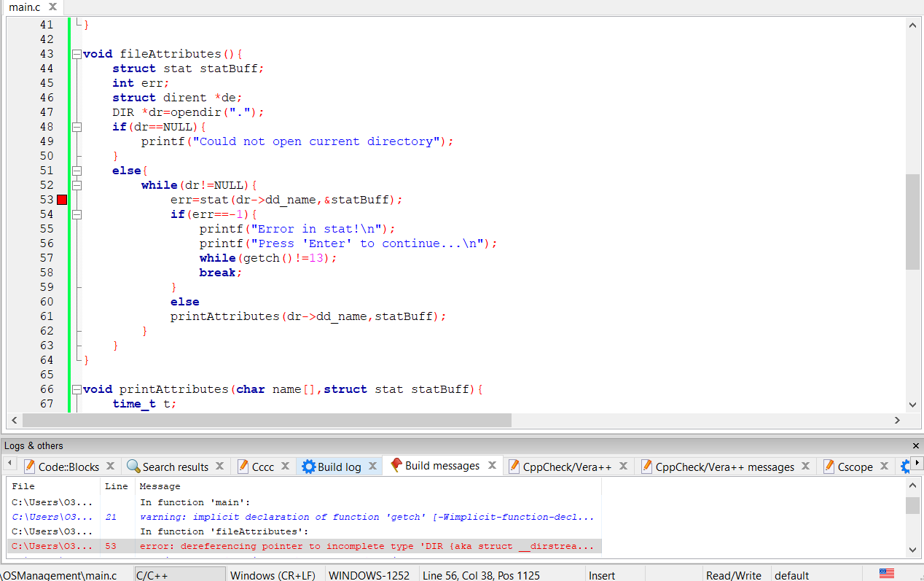The width and height of the screenshot is (924, 581).
Task: Click the red flag icon on Build messages tab
Action: pyautogui.click(x=396, y=466)
